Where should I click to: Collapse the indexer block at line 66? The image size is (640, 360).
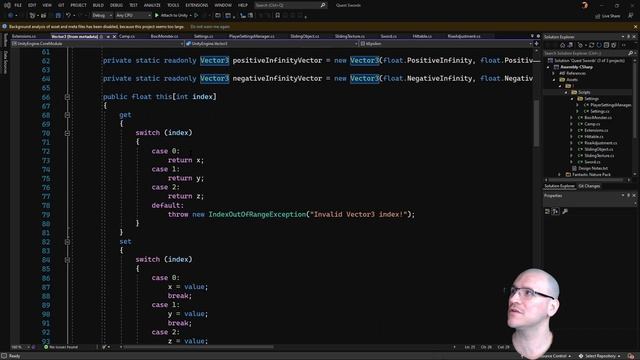(x=67, y=97)
